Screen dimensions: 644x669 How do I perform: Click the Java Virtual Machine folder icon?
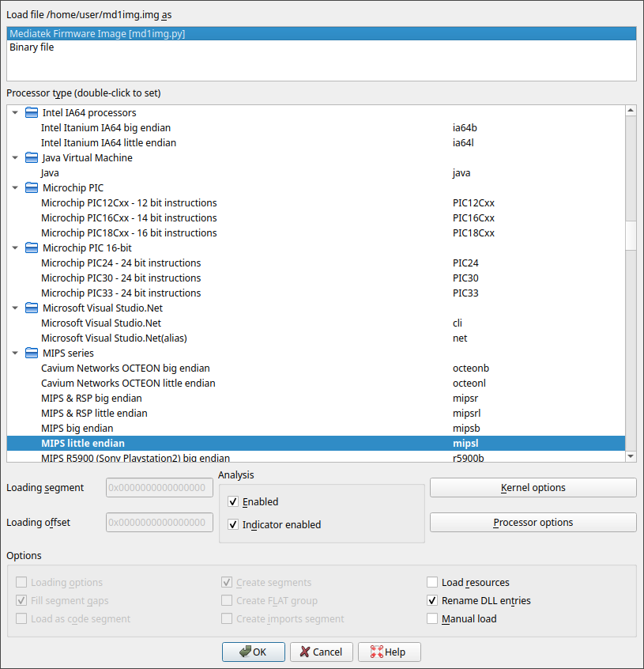click(31, 157)
